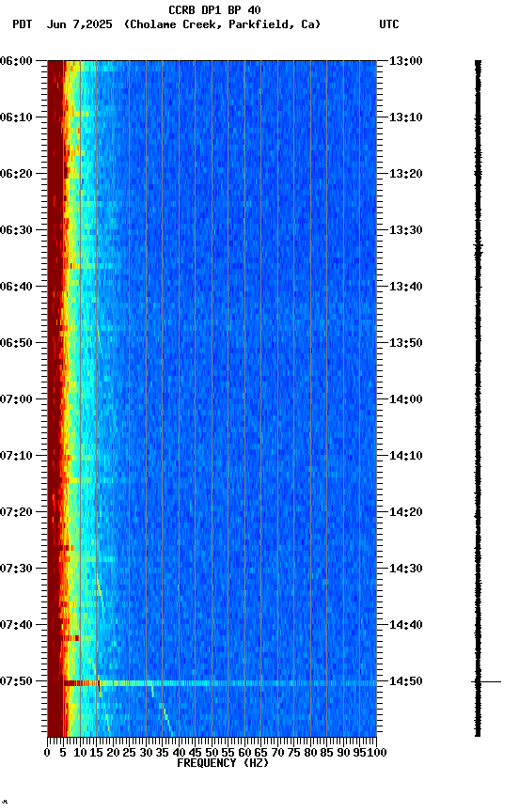519x812 pixels.
Task: Click the 65 Hz frequency axis label
Action: 260,753
